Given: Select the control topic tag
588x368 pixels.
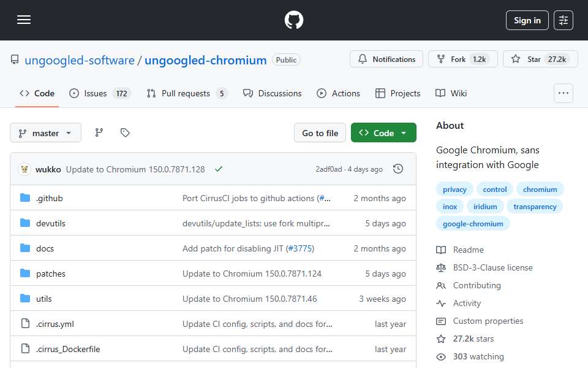Looking at the screenshot, I should click(495, 190).
